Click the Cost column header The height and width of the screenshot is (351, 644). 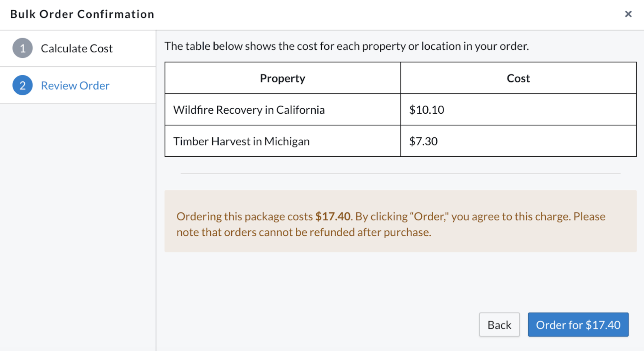coord(518,78)
